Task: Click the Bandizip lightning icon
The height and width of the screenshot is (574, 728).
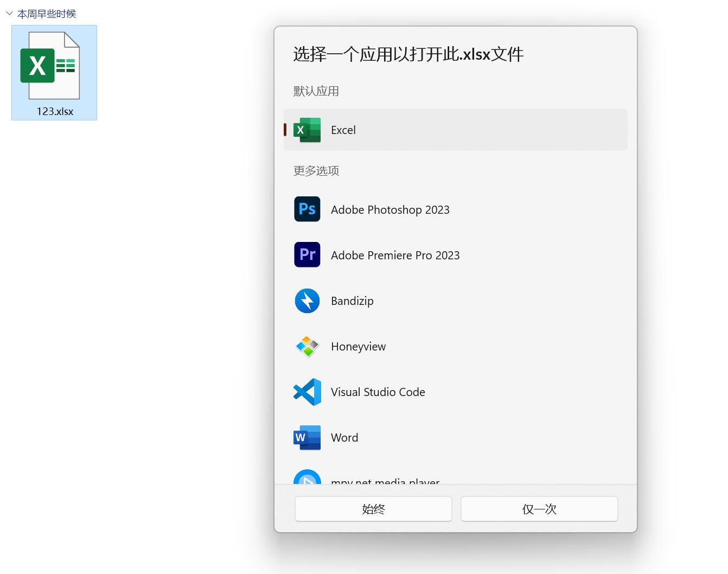Action: (x=307, y=301)
